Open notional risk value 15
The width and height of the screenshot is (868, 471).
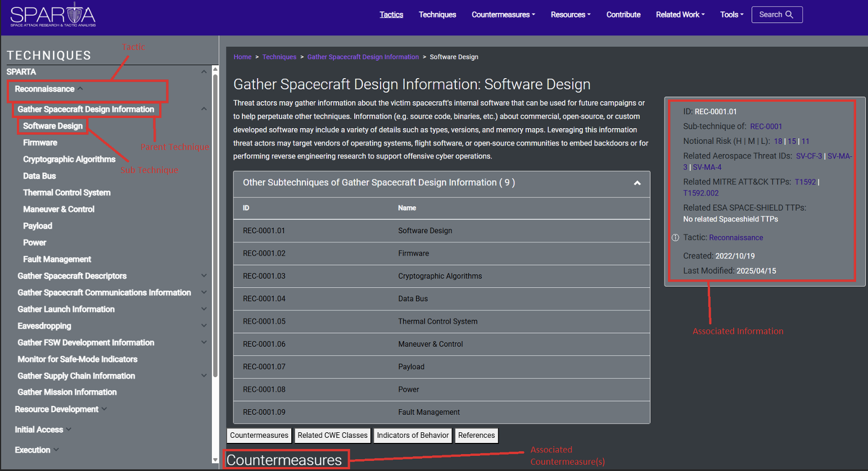click(792, 141)
